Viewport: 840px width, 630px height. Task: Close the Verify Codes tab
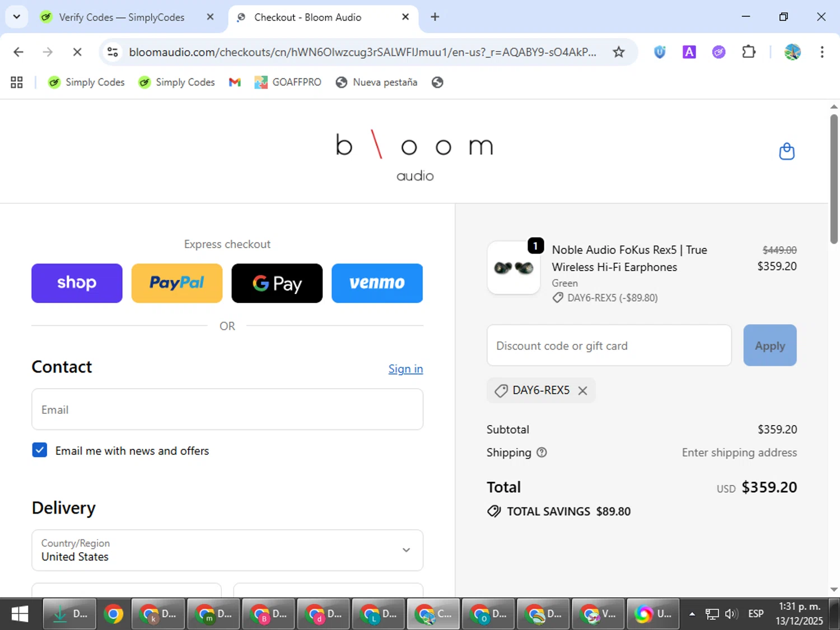click(210, 17)
